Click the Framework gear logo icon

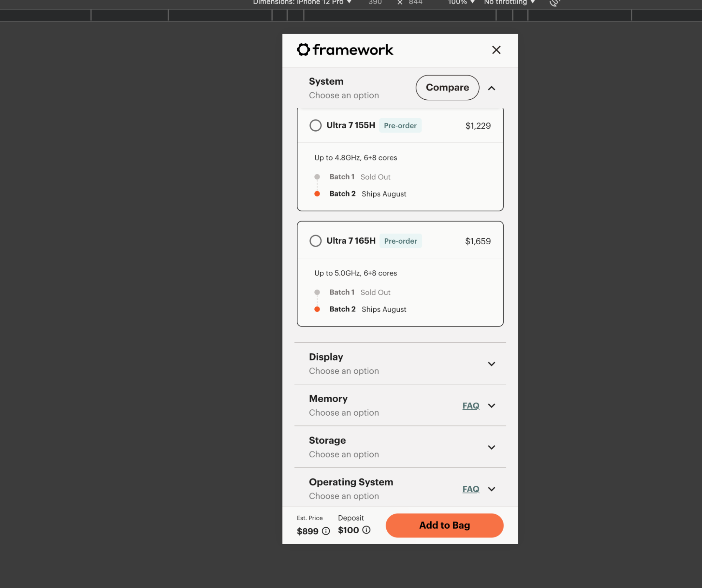tap(303, 50)
